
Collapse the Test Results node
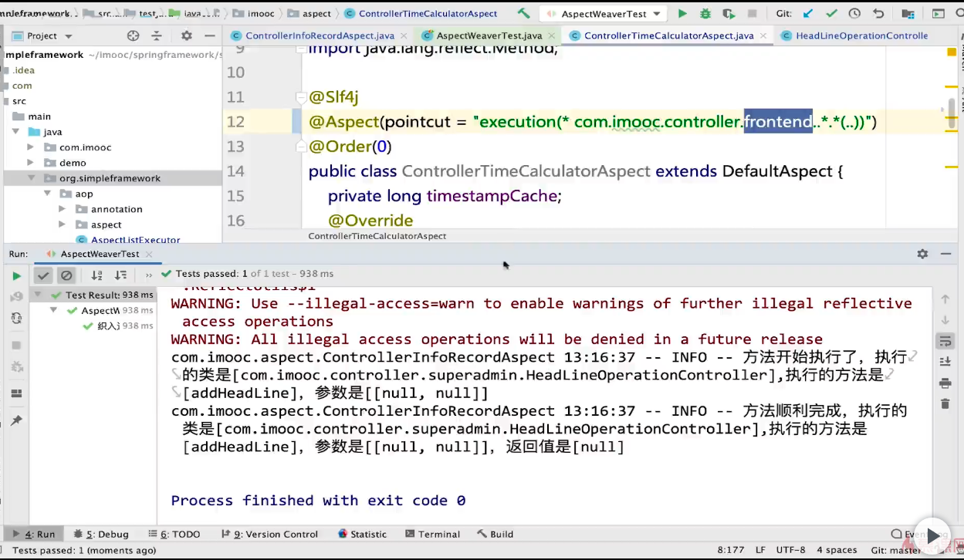[x=39, y=295]
